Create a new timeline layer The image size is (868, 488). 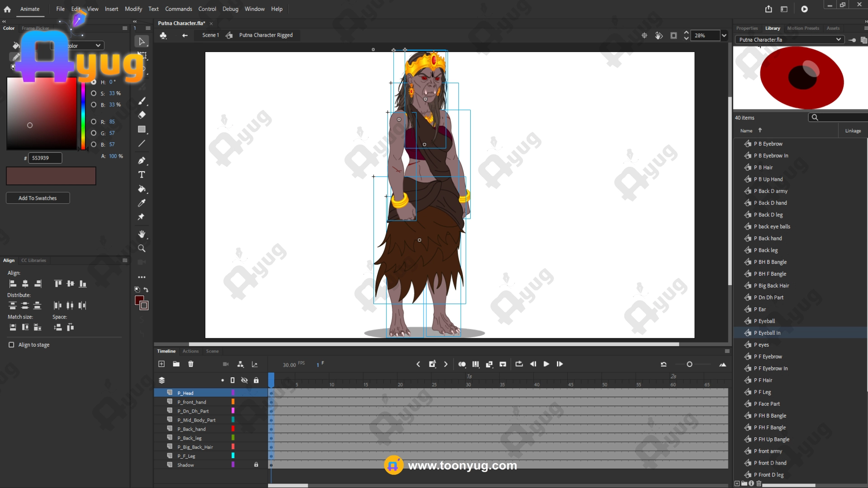click(x=161, y=364)
